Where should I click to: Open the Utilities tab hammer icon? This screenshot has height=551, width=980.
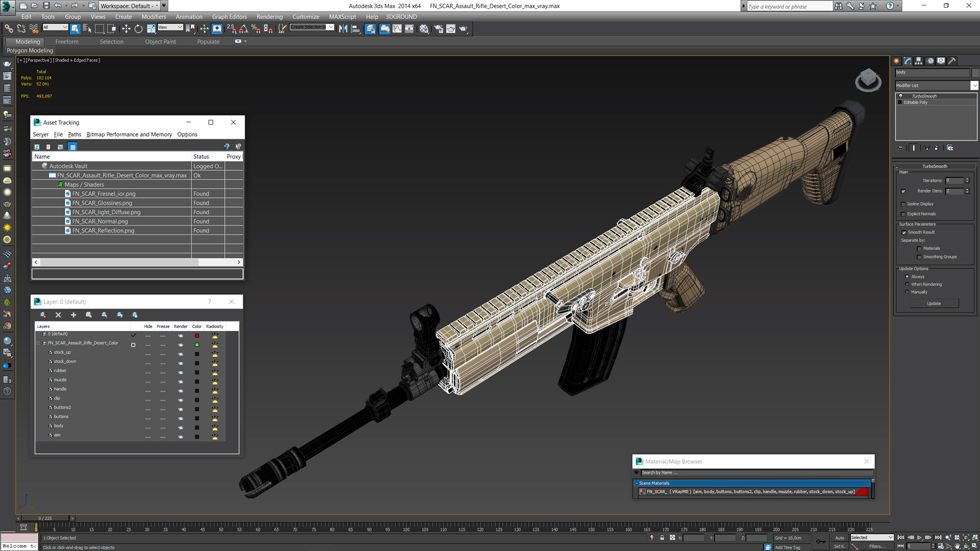(x=952, y=61)
